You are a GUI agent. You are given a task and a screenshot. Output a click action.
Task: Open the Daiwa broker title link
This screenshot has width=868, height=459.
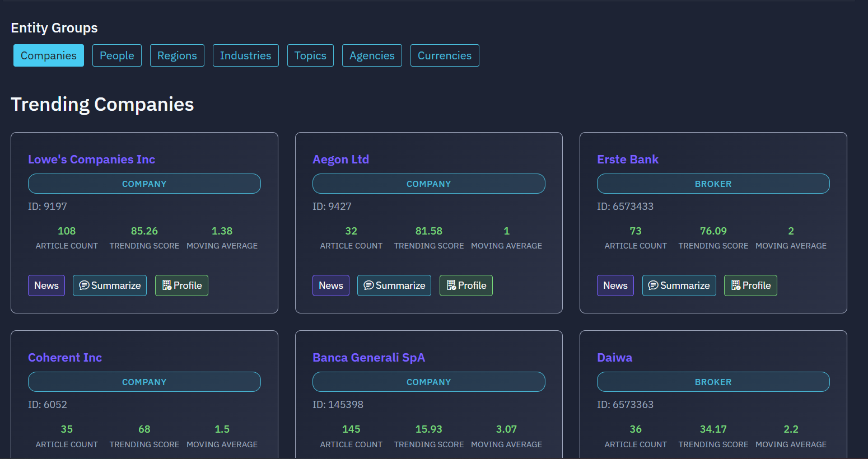click(614, 358)
